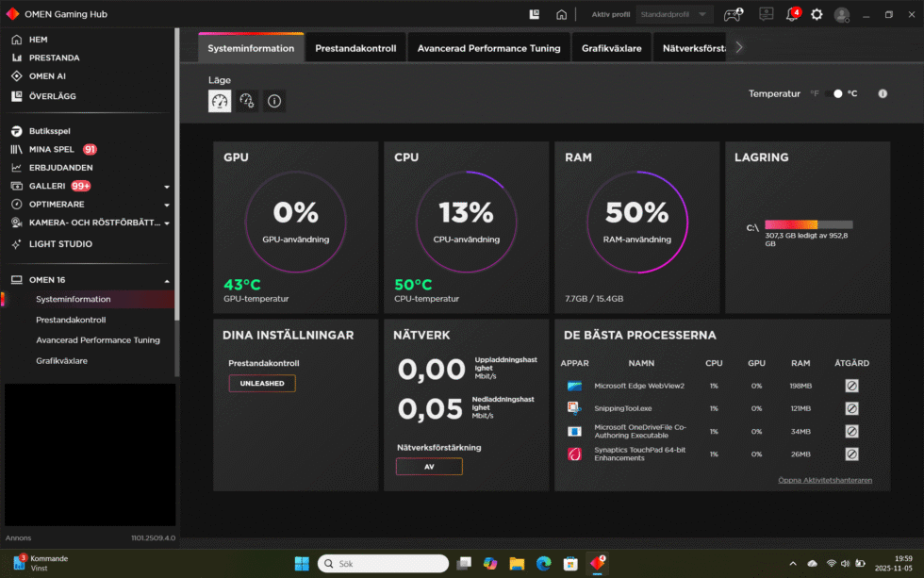
Task: Open HEM in the sidebar
Action: (38, 40)
